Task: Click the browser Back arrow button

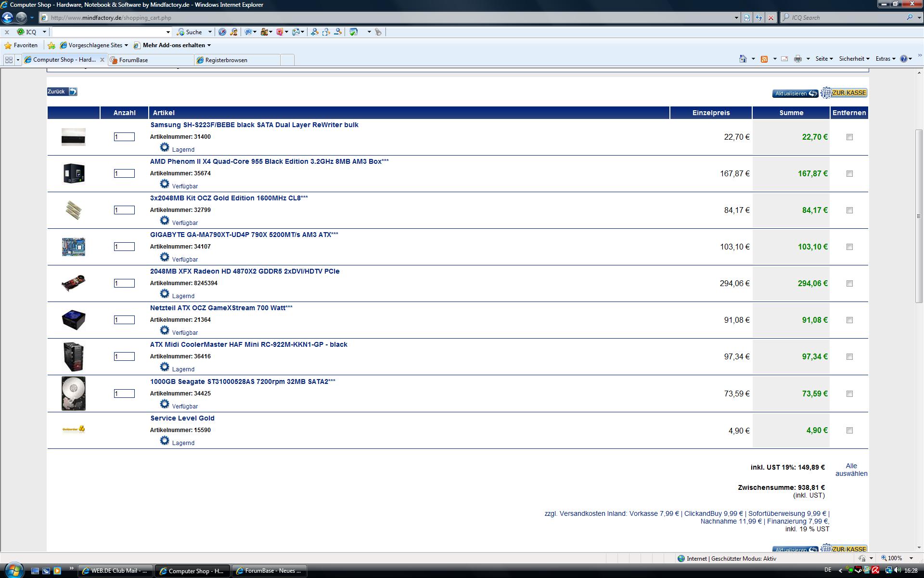Action: [7, 18]
